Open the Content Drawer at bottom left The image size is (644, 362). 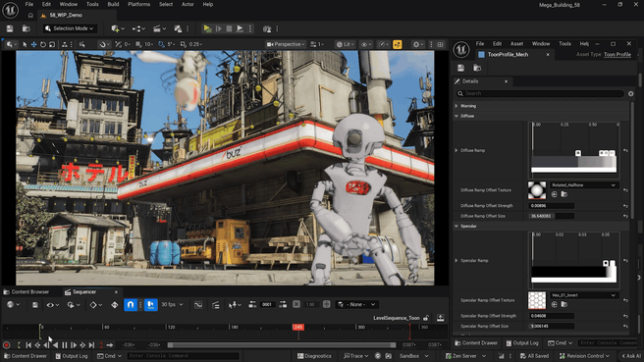point(26,356)
